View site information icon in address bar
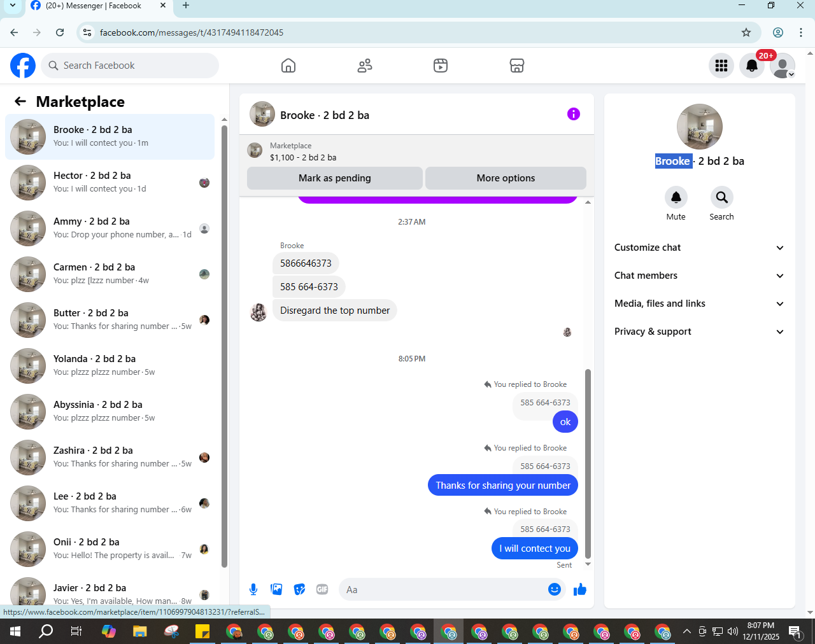The width and height of the screenshot is (815, 644). pos(87,32)
